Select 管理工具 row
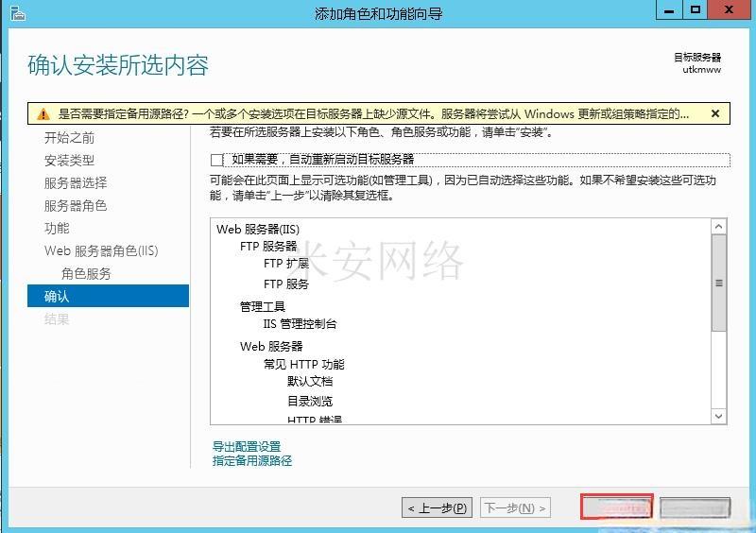 263,306
